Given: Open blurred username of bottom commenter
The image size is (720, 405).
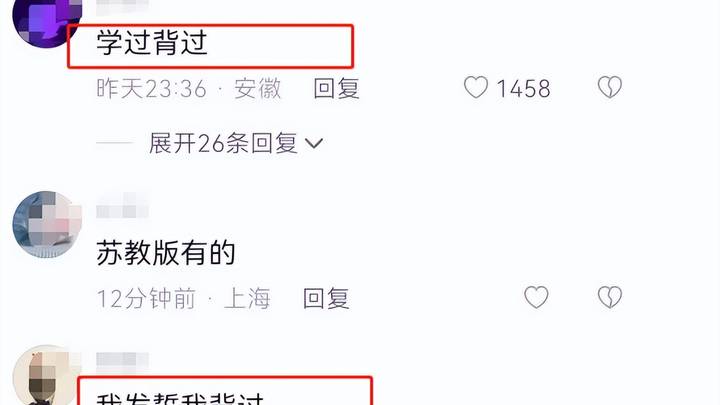Looking at the screenshot, I should 123,361.
